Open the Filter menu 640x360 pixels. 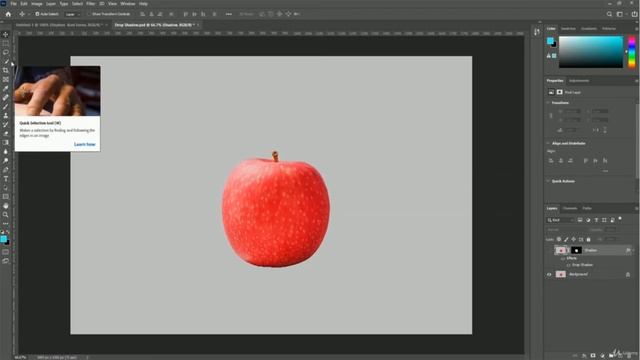[91, 4]
